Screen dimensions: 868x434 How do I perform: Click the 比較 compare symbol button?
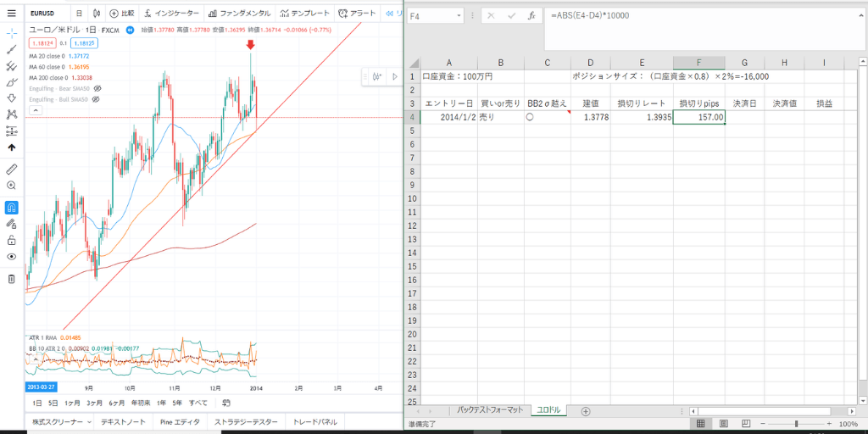pyautogui.click(x=121, y=13)
